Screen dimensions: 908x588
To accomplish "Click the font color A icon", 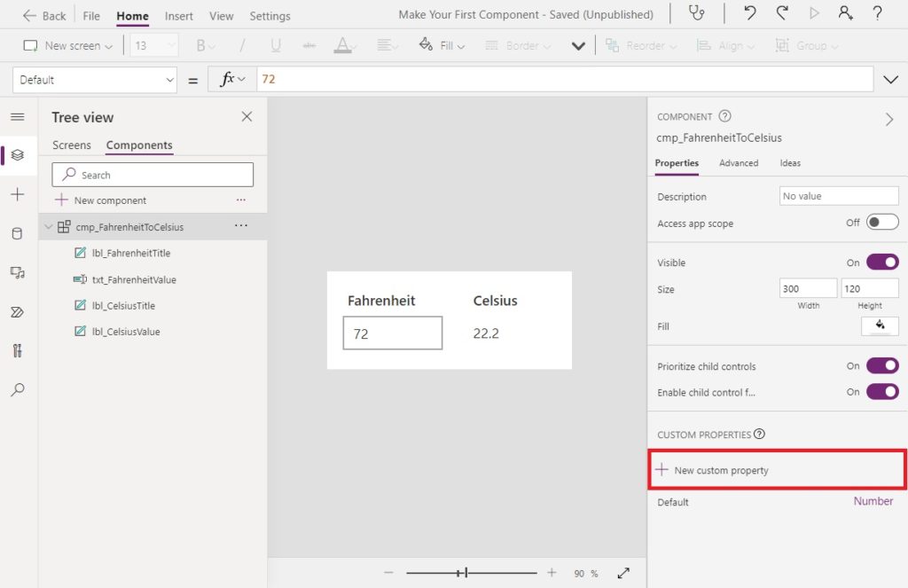I will click(343, 46).
